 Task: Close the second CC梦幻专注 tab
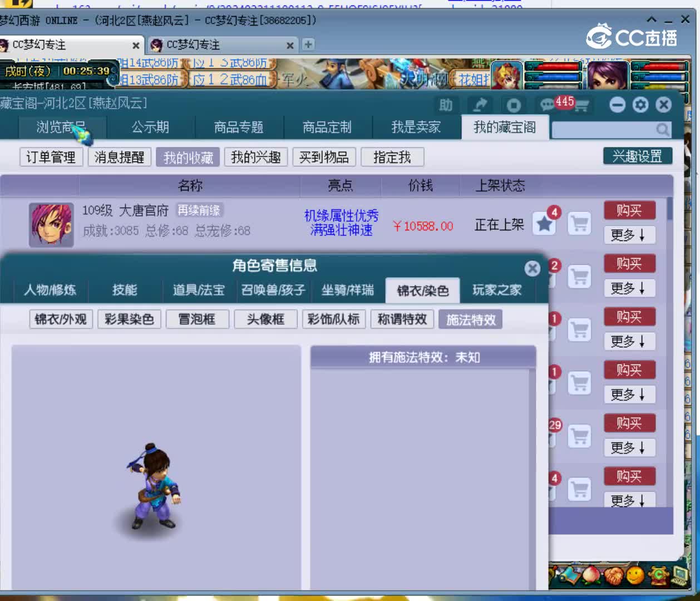click(290, 45)
